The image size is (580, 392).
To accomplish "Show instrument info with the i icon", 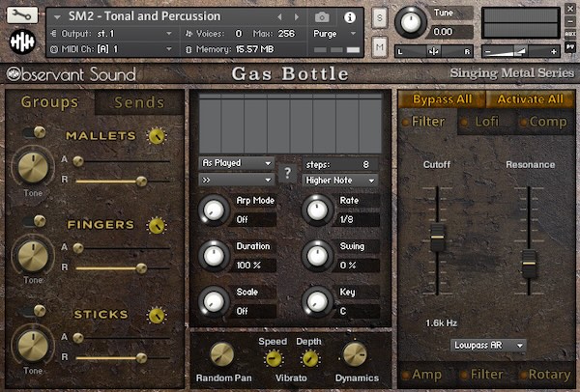I will pos(350,17).
